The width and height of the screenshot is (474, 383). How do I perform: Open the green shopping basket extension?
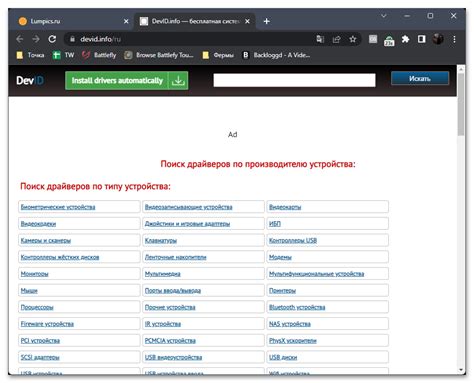[389, 40]
